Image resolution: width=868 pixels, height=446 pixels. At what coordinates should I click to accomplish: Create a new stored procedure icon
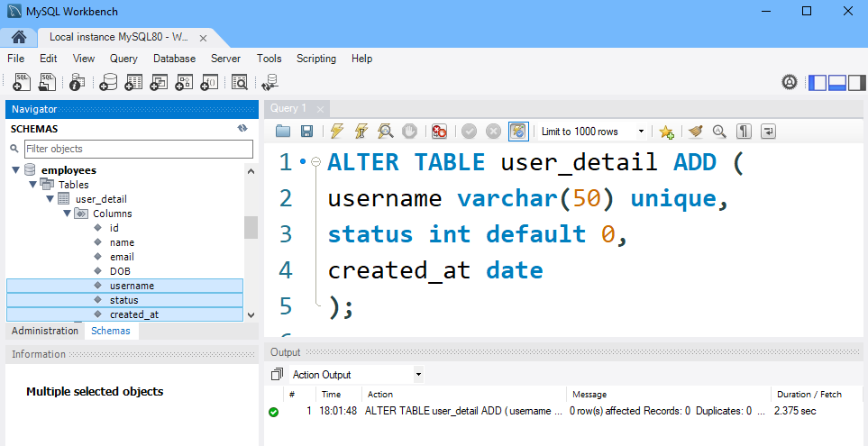point(184,82)
